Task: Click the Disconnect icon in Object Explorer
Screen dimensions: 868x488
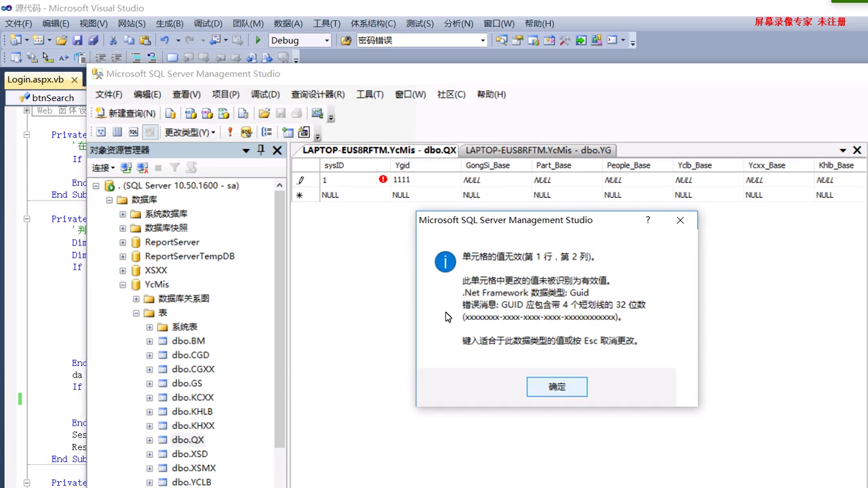Action: pyautogui.click(x=142, y=167)
